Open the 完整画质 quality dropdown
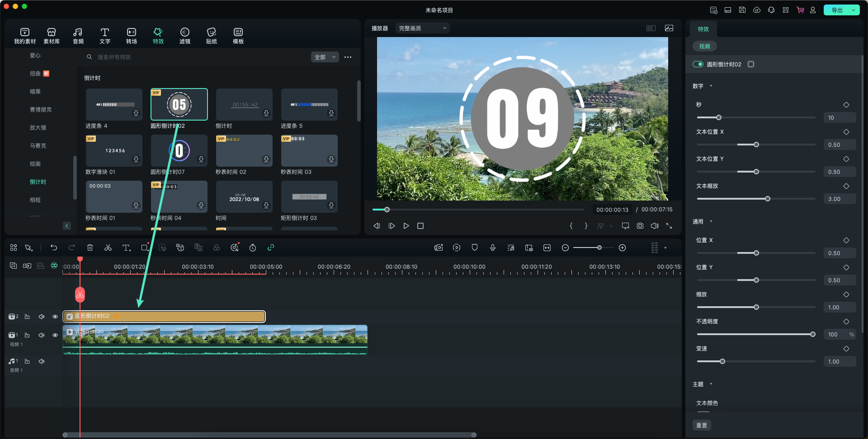 tap(422, 28)
